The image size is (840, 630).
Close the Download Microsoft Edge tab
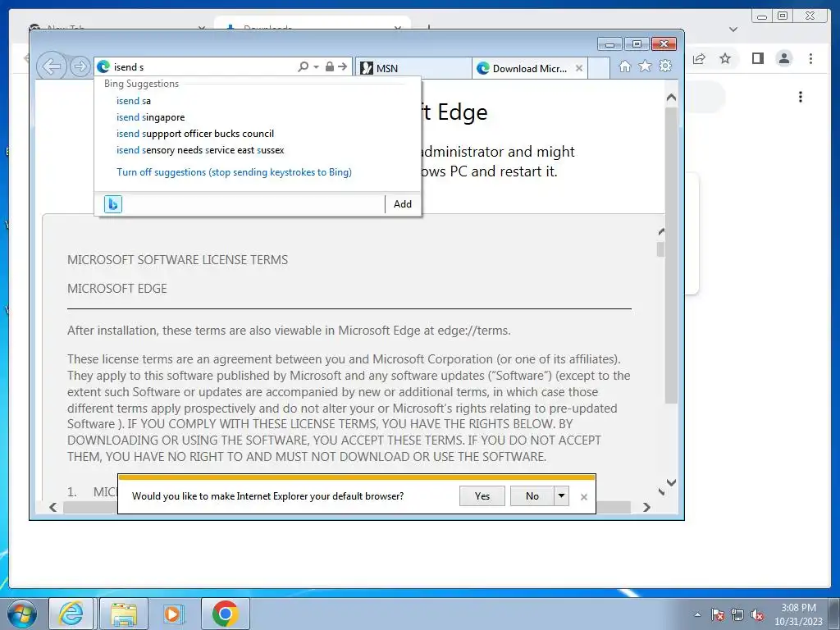coord(579,68)
